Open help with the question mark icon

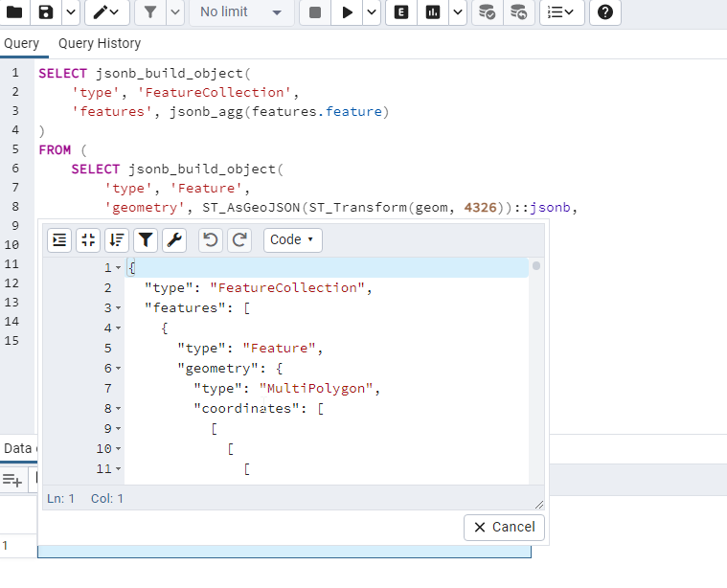click(x=605, y=12)
